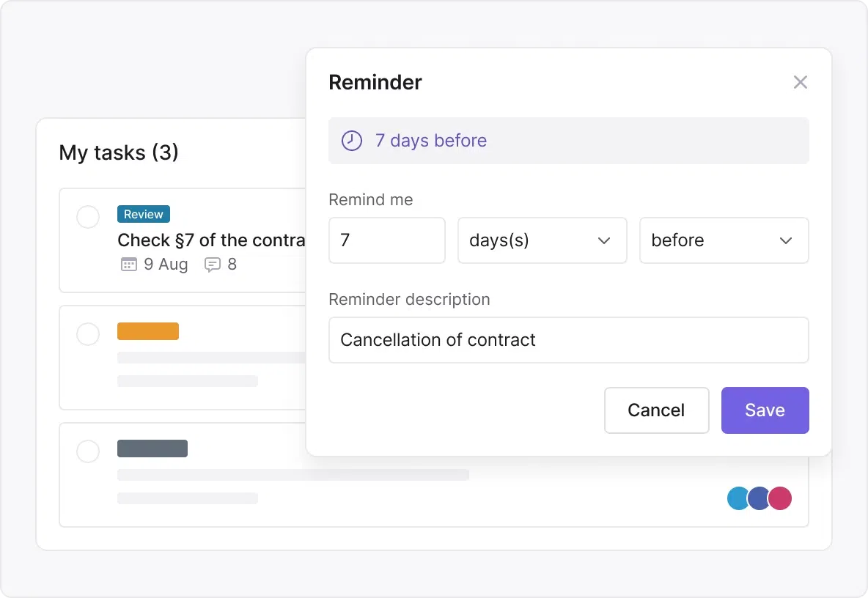Click the comment bubble icon showing 8
868x598 pixels.
click(x=213, y=265)
